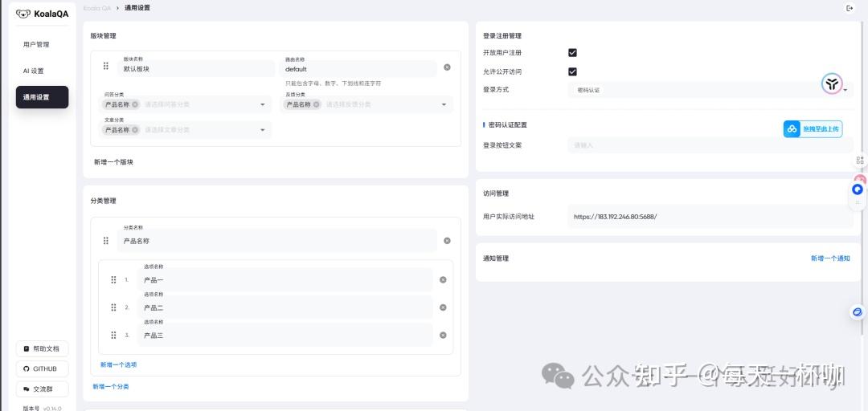Click drag handle beside 产品三
868x411 pixels.
[x=113, y=336]
